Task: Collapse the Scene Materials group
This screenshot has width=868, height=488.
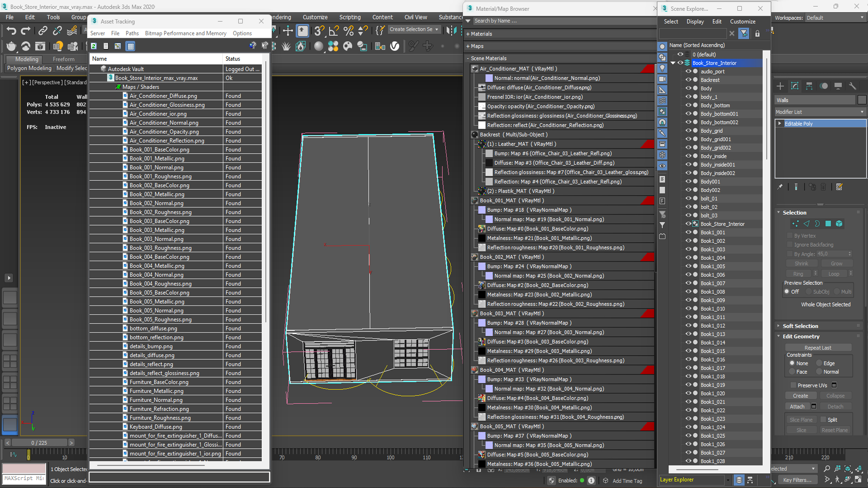Action: tap(468, 58)
